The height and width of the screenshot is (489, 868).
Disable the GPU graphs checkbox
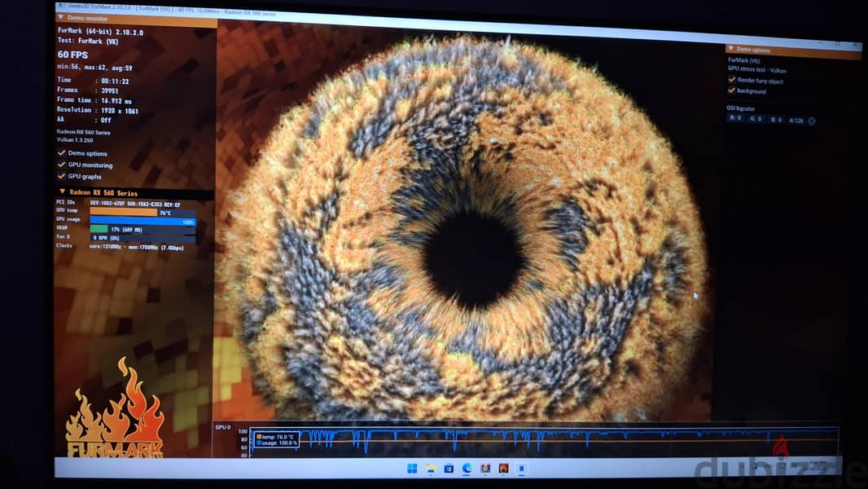click(61, 176)
